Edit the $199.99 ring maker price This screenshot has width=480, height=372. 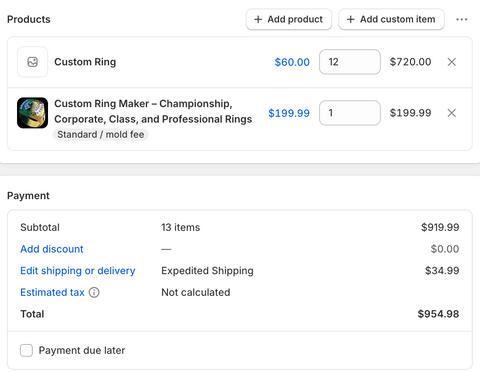pyautogui.click(x=289, y=113)
